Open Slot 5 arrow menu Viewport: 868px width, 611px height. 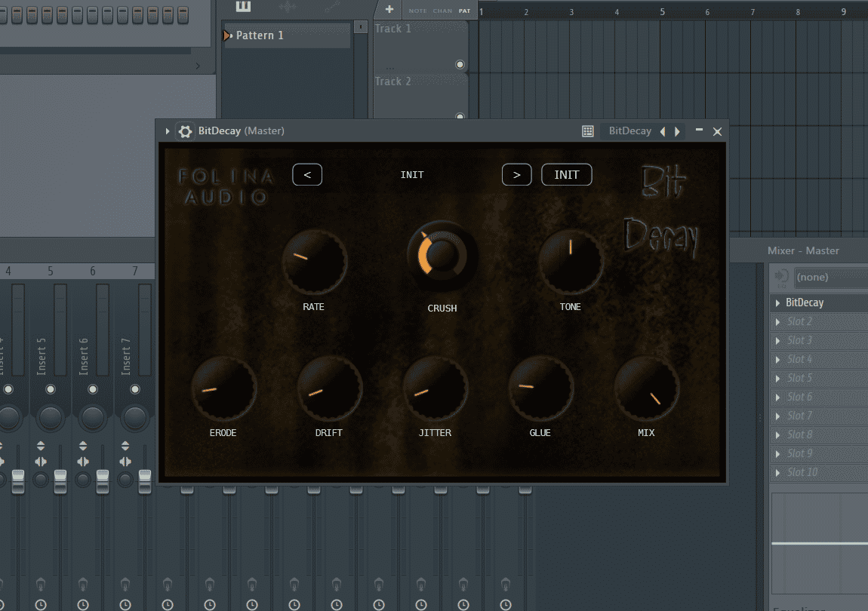pyautogui.click(x=777, y=378)
